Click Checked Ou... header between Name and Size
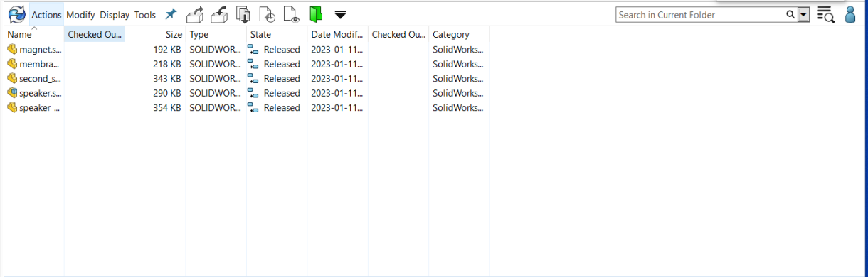Screen dimensions: 868x277 (95, 34)
